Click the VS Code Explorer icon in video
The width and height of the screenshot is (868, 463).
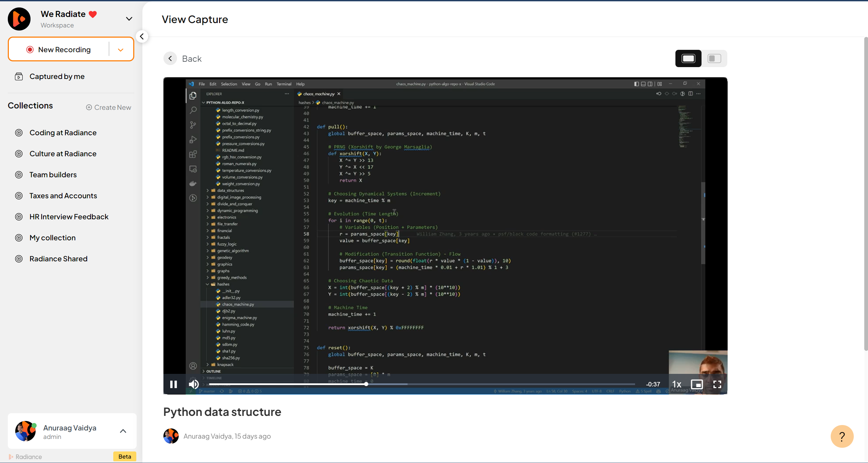click(193, 96)
